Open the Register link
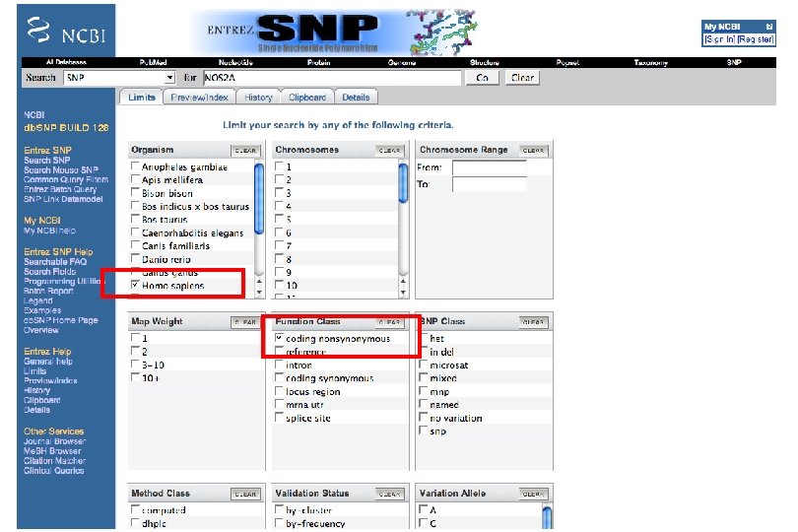This screenshot has width=798, height=532. tap(756, 39)
